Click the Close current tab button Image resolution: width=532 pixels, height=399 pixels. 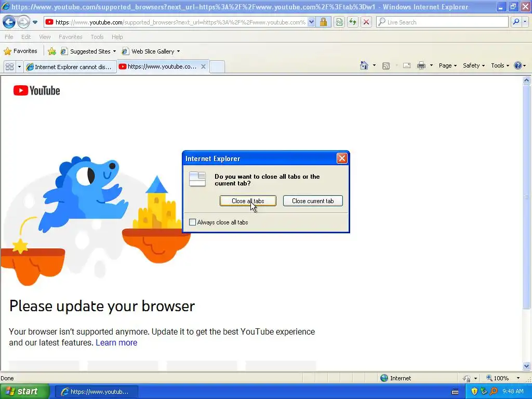(x=313, y=201)
